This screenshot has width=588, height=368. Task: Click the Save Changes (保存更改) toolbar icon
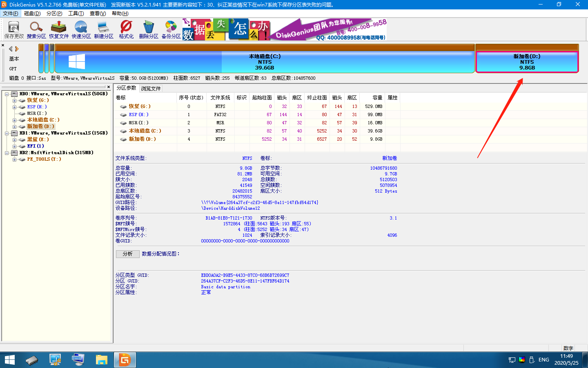(14, 30)
